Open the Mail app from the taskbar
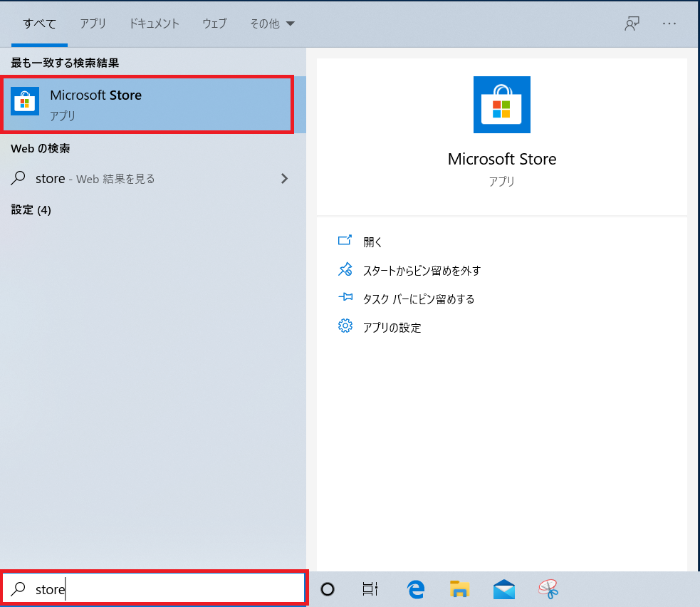The width and height of the screenshot is (700, 607). (504, 589)
